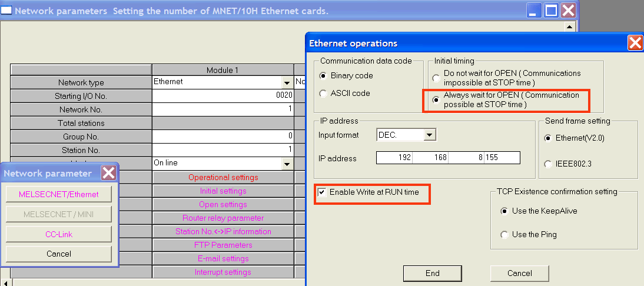This screenshot has width=644, height=286.
Task: Close the Ethernet operations dialog
Action: [x=635, y=43]
